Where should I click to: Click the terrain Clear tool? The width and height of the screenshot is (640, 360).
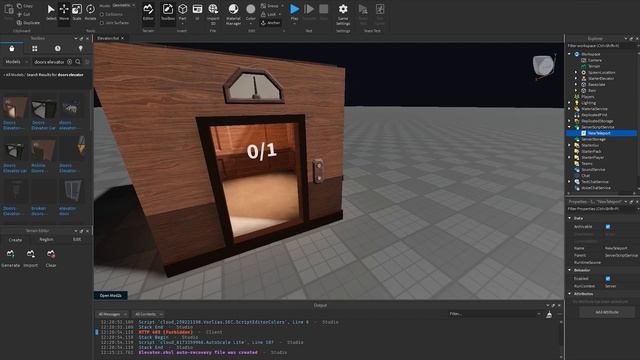point(51,258)
